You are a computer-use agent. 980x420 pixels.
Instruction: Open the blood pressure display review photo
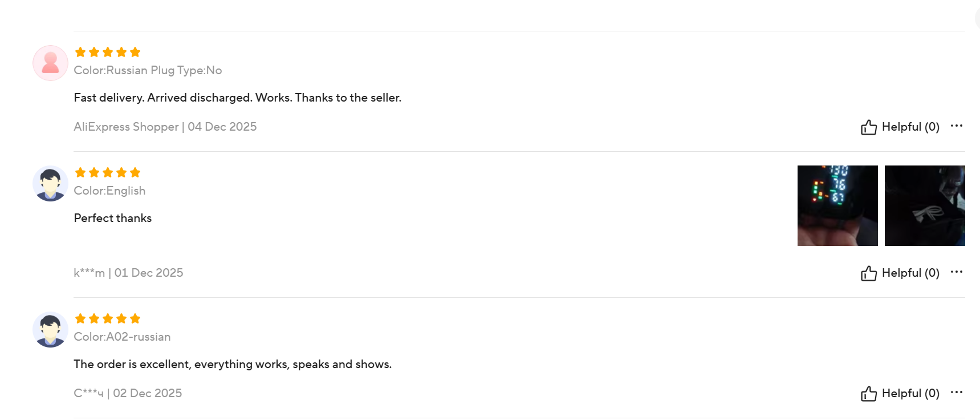(x=837, y=205)
